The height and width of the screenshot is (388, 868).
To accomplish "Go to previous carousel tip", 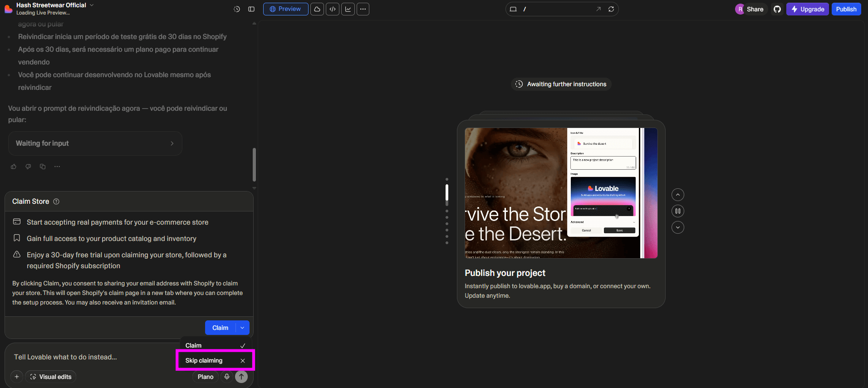I will (678, 195).
